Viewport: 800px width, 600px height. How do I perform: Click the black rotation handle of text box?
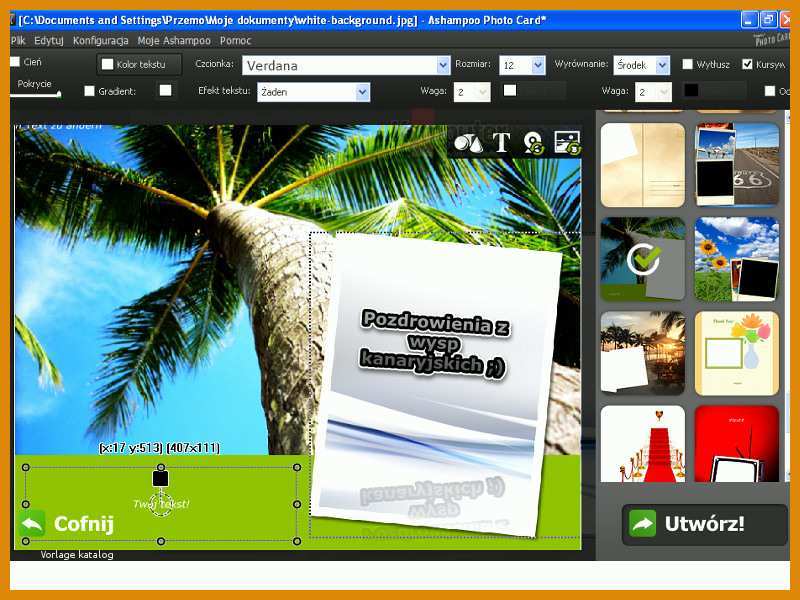pos(161,479)
